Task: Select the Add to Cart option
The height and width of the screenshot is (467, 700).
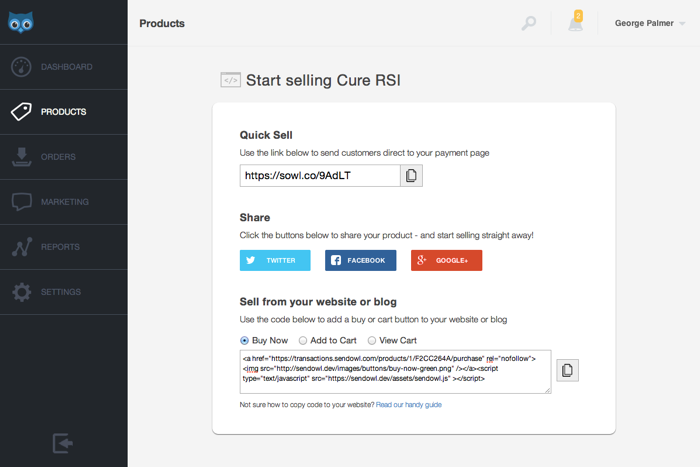Action: coord(303,341)
